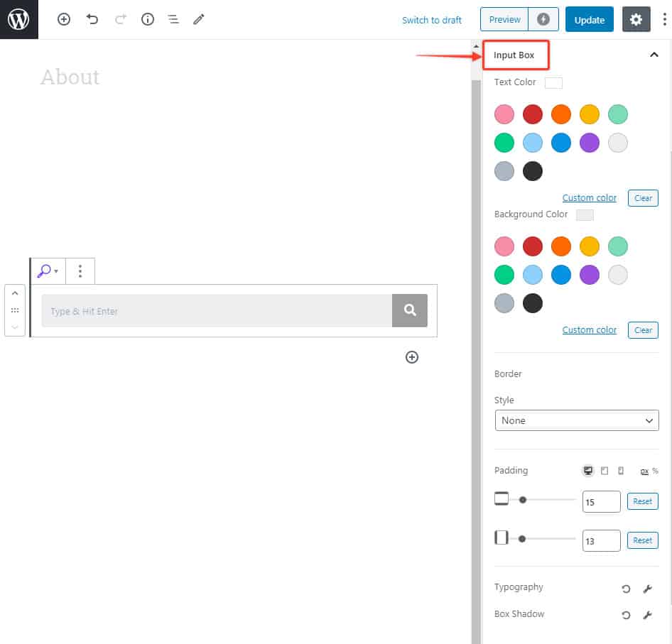The height and width of the screenshot is (644, 672).
Task: Undo the last change
Action: (x=92, y=20)
